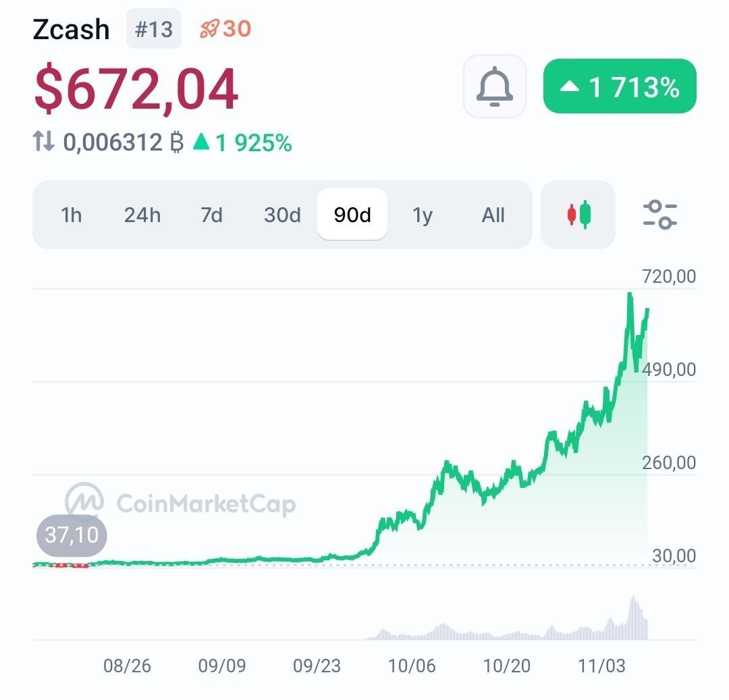Open chart settings sliders icon
Image resolution: width=729 pixels, height=700 pixels.
point(659,215)
